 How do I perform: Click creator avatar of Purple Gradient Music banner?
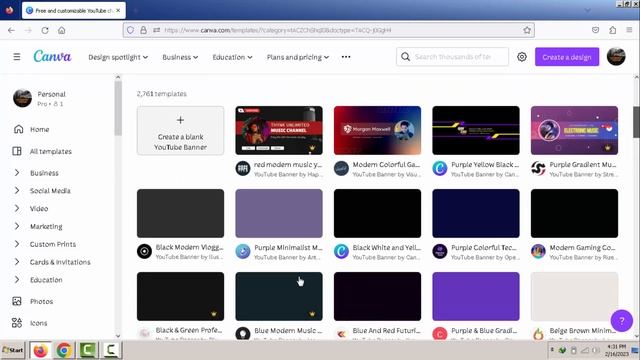coord(538,168)
